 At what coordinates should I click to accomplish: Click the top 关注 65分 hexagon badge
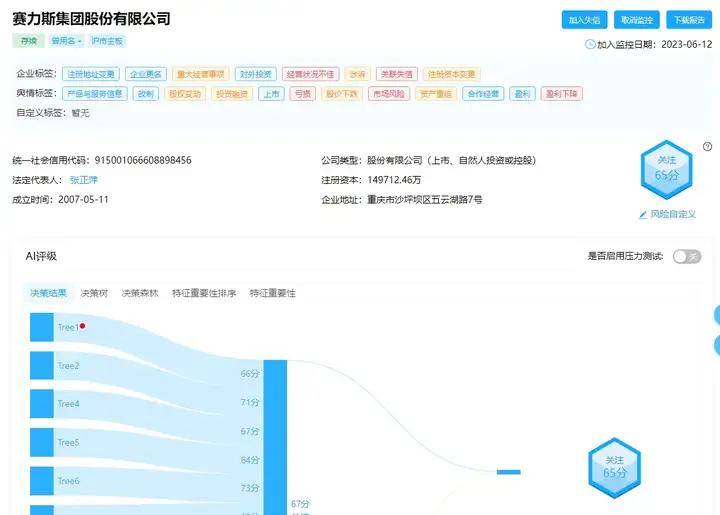coord(666,169)
